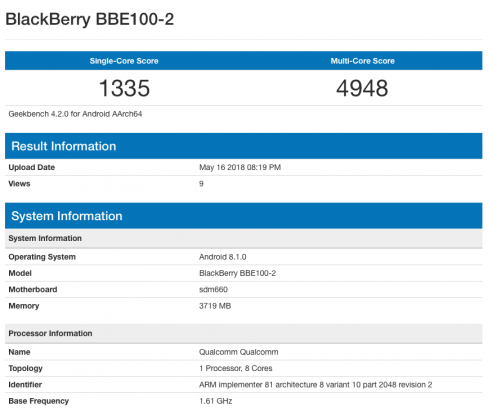Click the BlackBerry BBE100-2 page title
The image size is (488, 420).
tap(90, 20)
